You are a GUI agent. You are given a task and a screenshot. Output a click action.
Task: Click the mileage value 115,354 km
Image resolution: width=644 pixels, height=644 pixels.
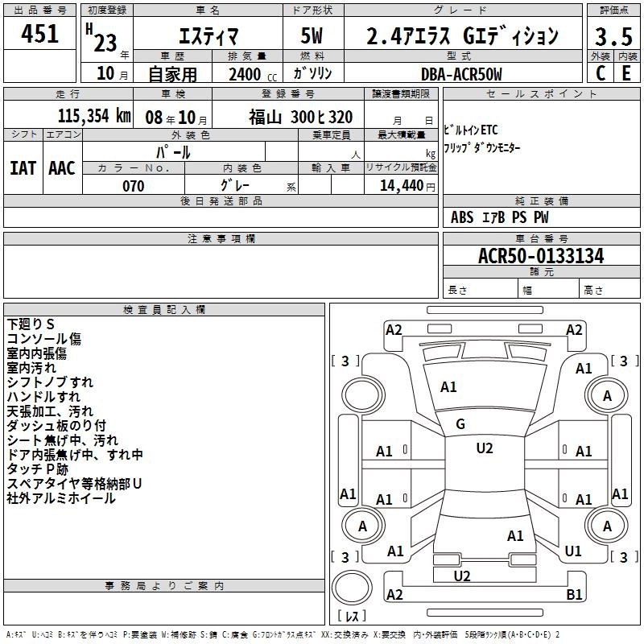click(94, 116)
